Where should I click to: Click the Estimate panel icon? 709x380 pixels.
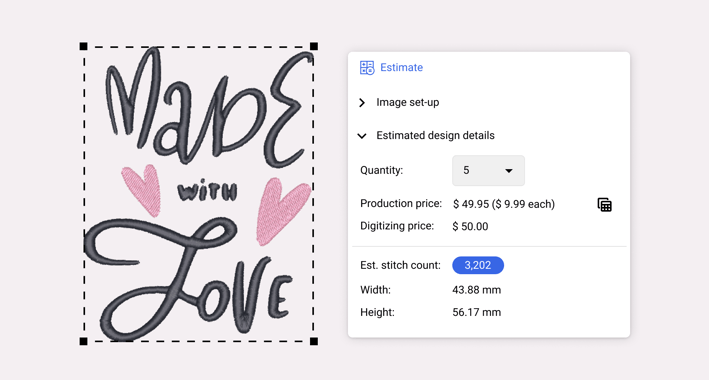[367, 68]
